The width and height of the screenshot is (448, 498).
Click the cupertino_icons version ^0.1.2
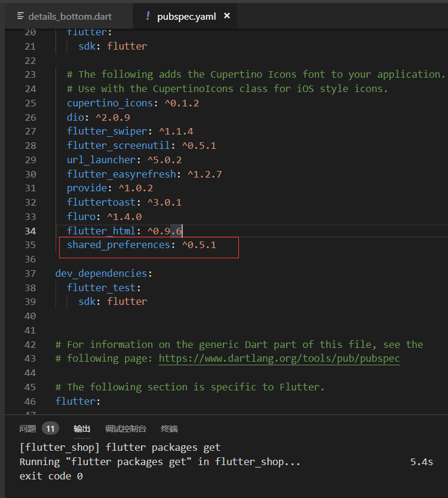(182, 103)
